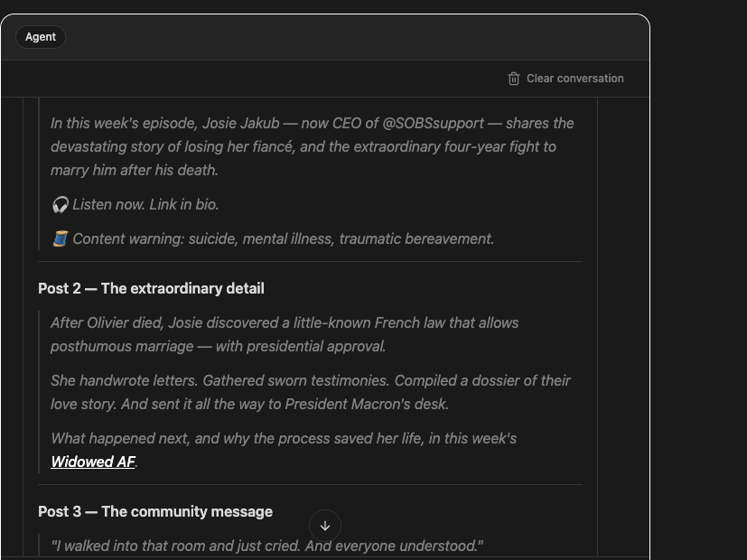The image size is (747, 560).
Task: Click paragraph starting 'In this week's episode'
Action: coord(312,146)
